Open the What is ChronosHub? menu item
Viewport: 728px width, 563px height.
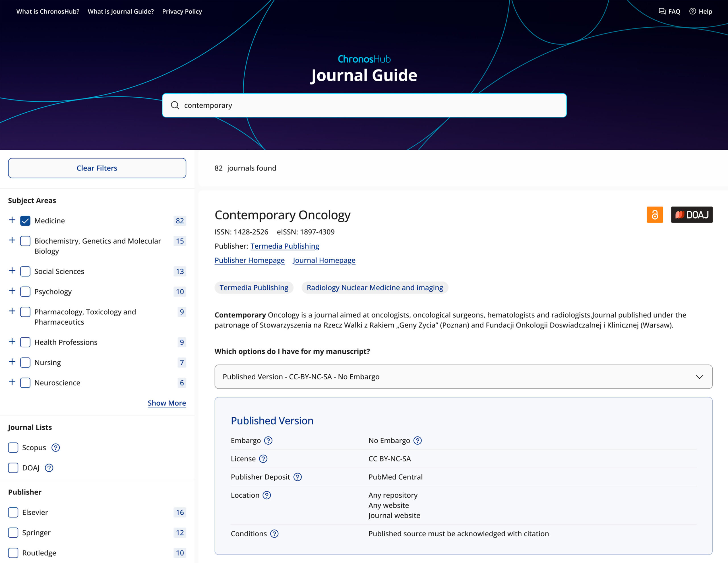pyautogui.click(x=48, y=11)
